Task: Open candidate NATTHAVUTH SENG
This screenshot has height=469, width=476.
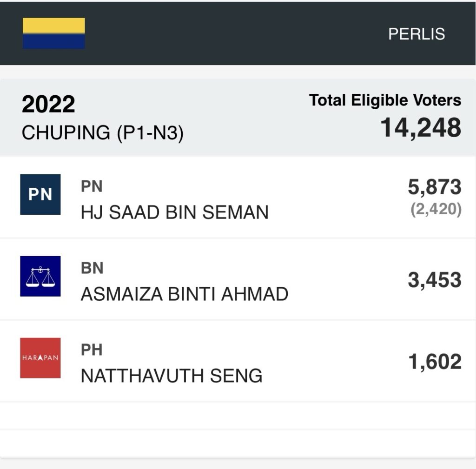Action: 172,376
